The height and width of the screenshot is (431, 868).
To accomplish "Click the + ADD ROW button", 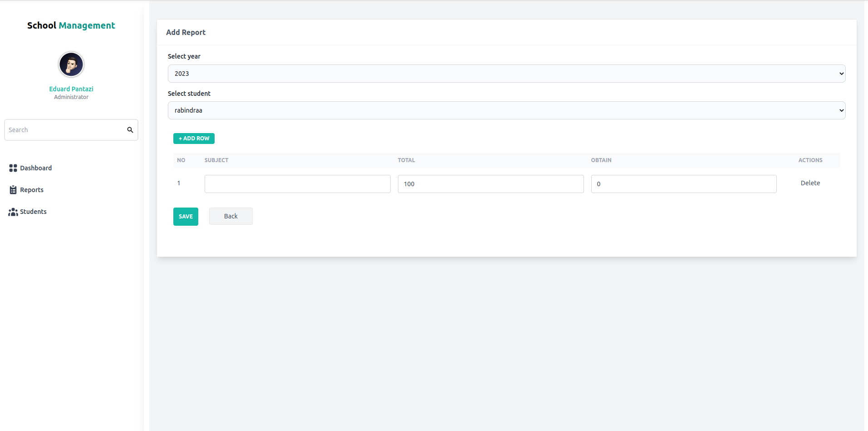I will pyautogui.click(x=194, y=139).
